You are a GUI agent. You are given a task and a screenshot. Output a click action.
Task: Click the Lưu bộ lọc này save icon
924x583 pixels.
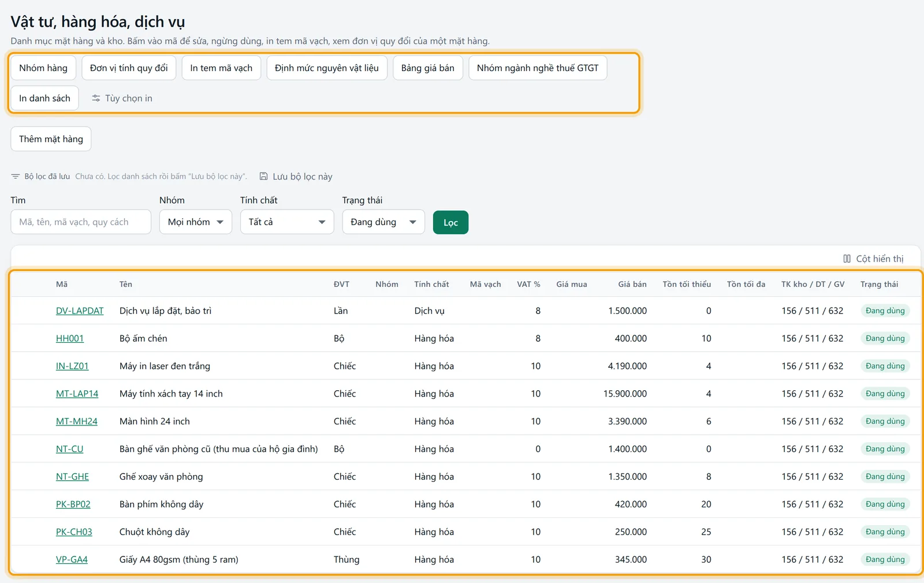tap(263, 176)
